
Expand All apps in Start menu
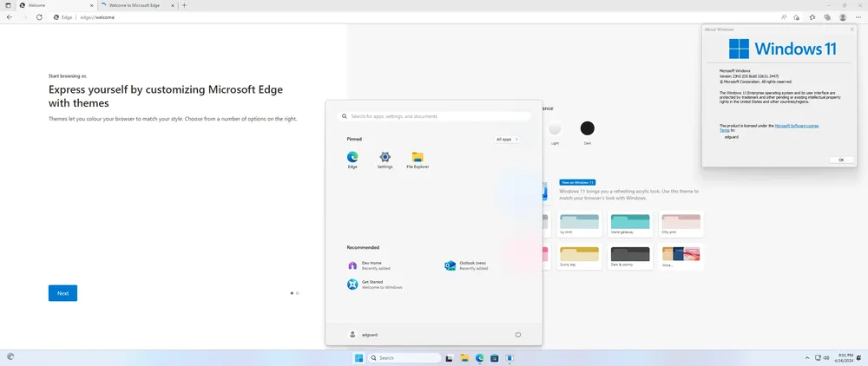pyautogui.click(x=507, y=140)
